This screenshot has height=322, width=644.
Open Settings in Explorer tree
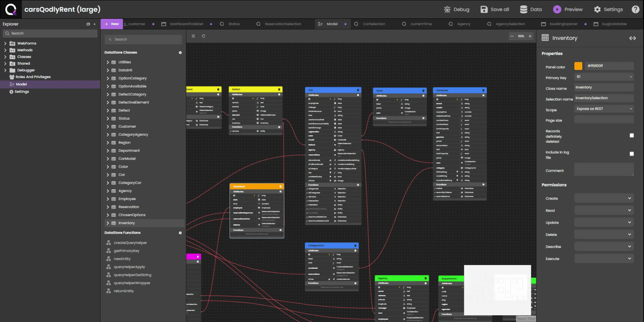click(x=21, y=92)
